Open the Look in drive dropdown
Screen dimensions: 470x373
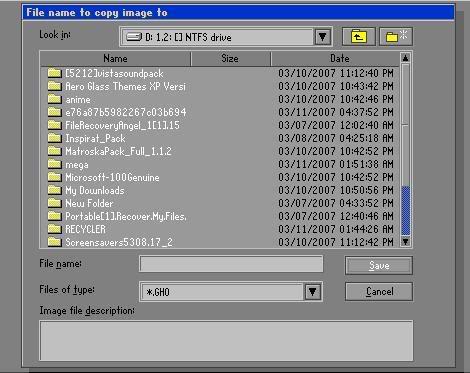tap(322, 37)
